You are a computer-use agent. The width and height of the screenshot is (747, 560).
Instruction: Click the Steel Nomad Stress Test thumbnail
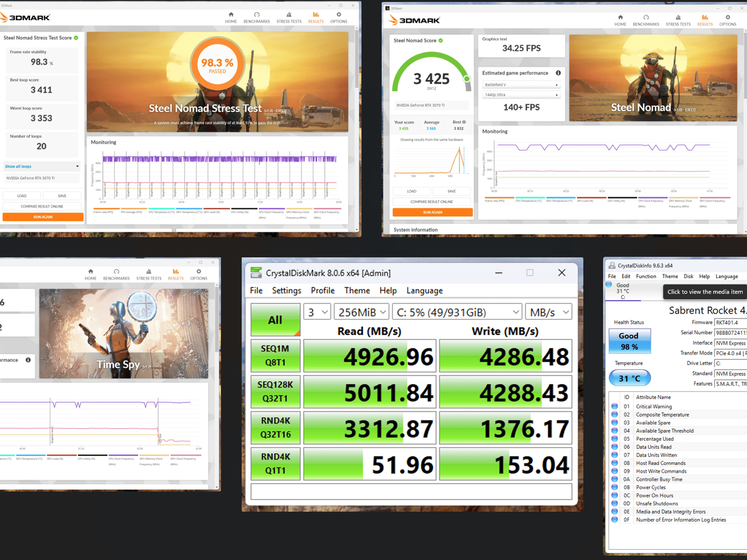[217, 82]
